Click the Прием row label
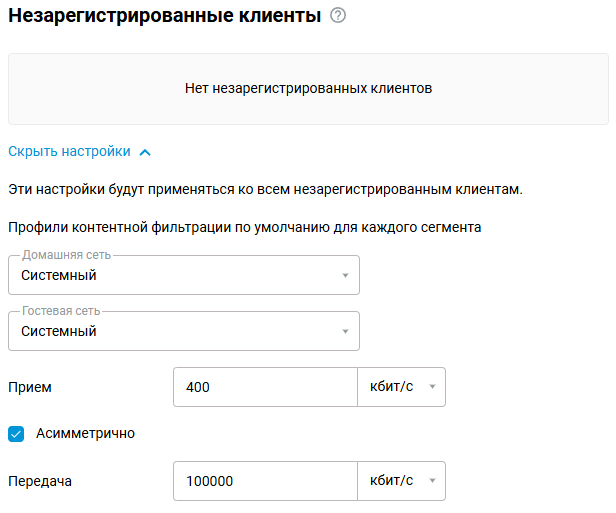 pos(30,387)
